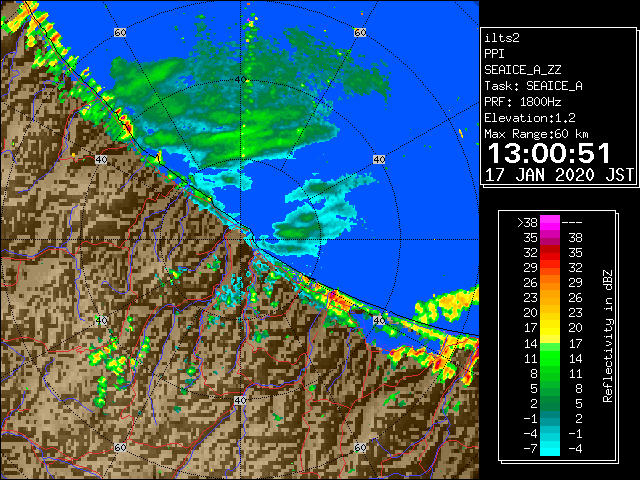Click the '40' range label due north of center
The width and height of the screenshot is (640, 480).
[240, 80]
